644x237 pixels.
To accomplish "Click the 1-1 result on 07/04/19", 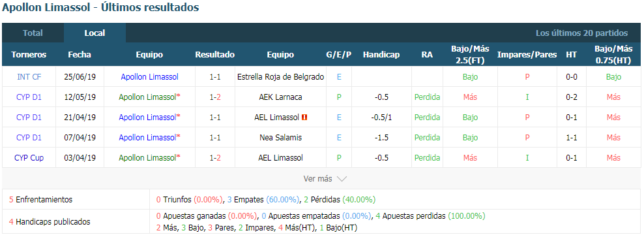I will 215,137.
